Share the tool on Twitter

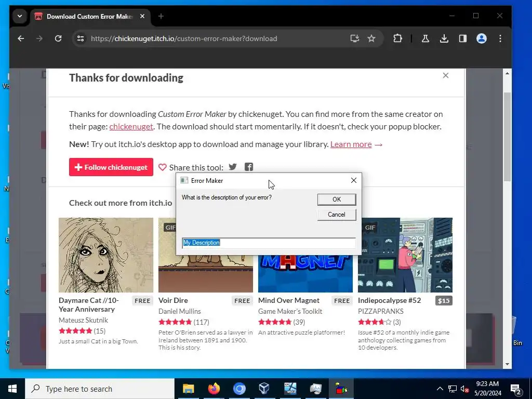click(233, 167)
